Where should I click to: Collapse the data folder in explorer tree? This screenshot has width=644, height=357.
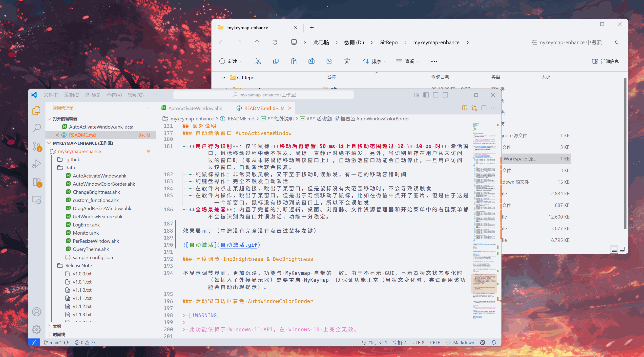[70, 168]
